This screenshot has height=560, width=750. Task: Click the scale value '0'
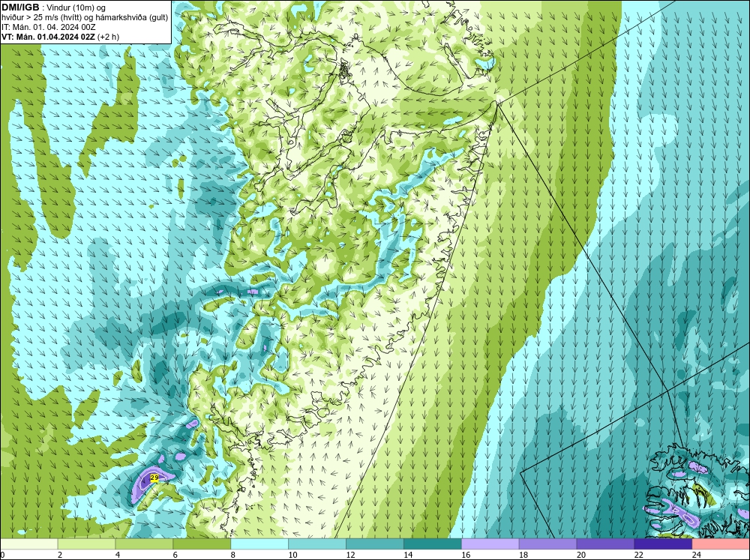2,555
